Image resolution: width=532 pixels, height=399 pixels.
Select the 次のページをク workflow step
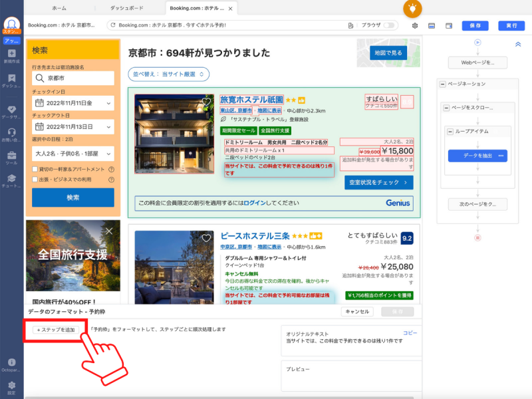pos(477,204)
